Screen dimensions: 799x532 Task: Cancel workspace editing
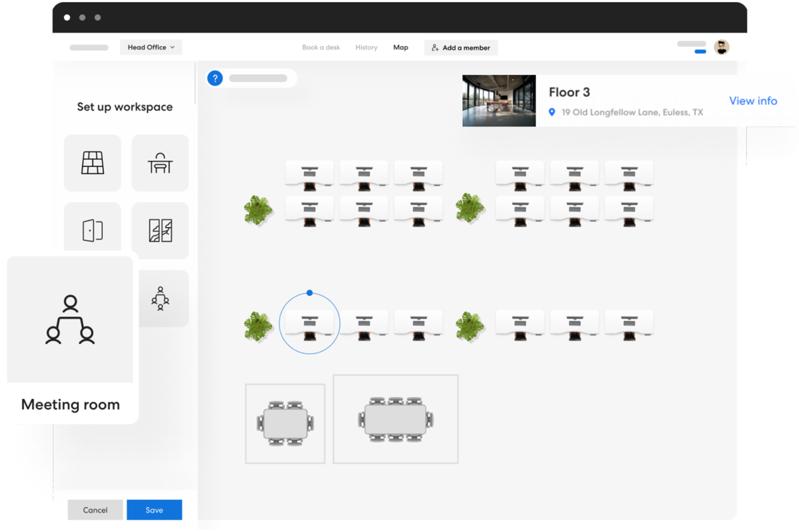95,510
